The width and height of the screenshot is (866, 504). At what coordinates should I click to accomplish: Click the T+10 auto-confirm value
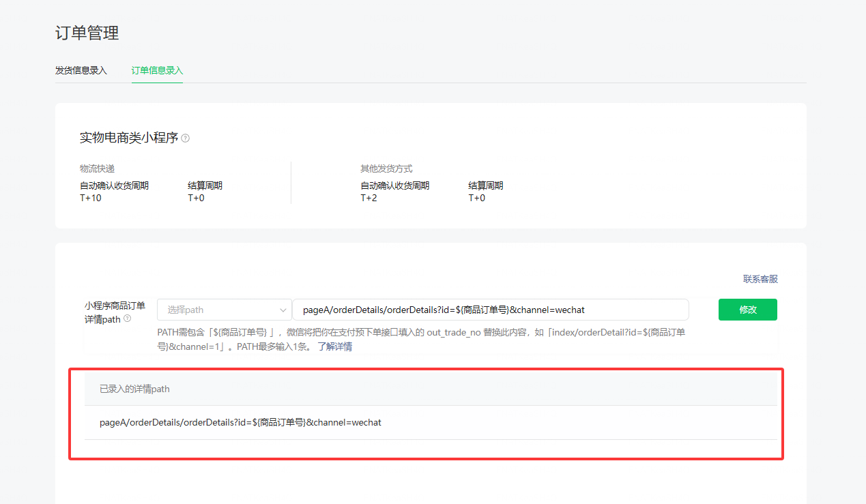tap(91, 198)
